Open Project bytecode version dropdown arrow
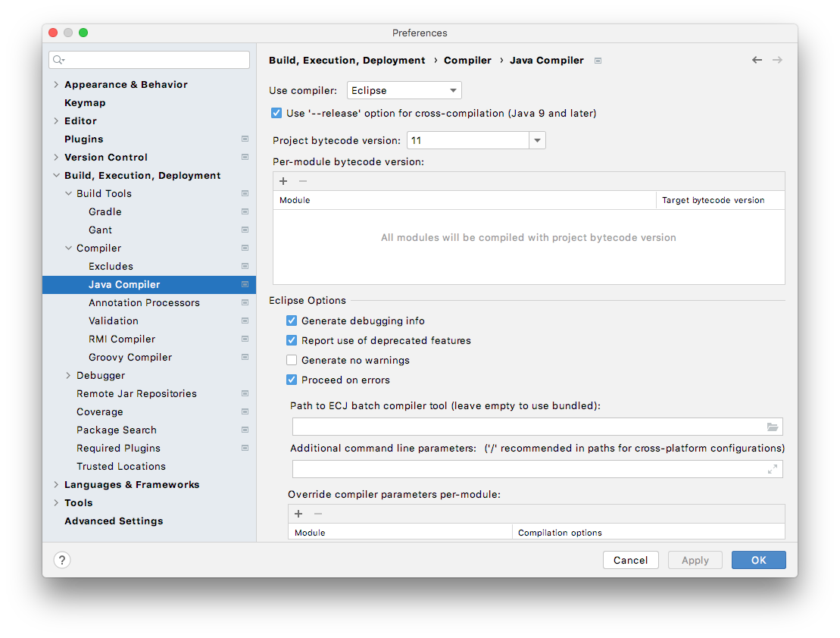Image resolution: width=840 pixels, height=638 pixels. (x=537, y=141)
